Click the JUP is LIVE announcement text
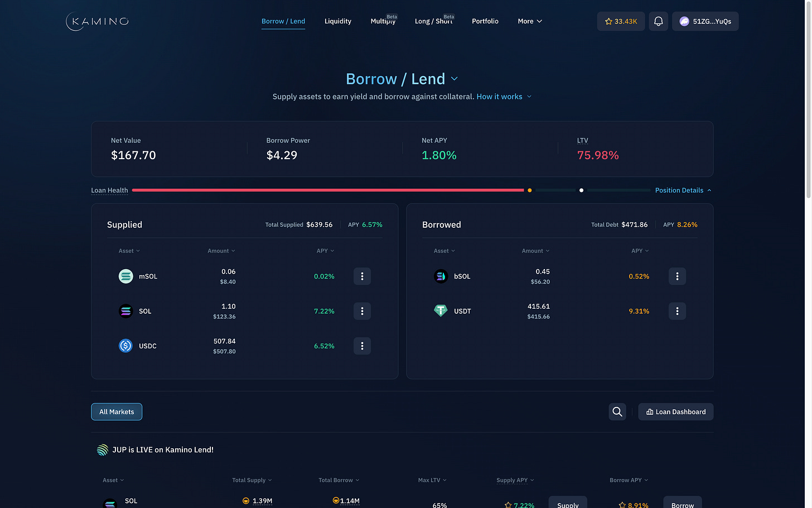Image resolution: width=812 pixels, height=508 pixels. pos(163,450)
